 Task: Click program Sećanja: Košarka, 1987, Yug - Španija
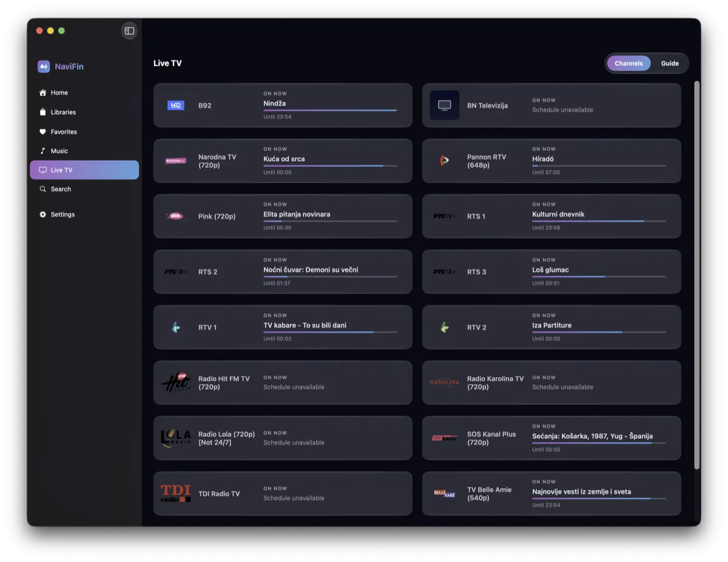[x=592, y=437]
